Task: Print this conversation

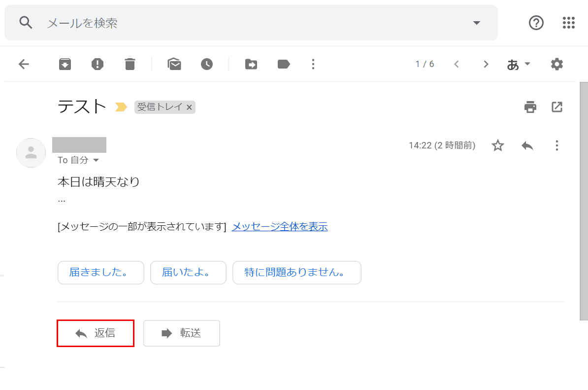Action: click(x=530, y=107)
